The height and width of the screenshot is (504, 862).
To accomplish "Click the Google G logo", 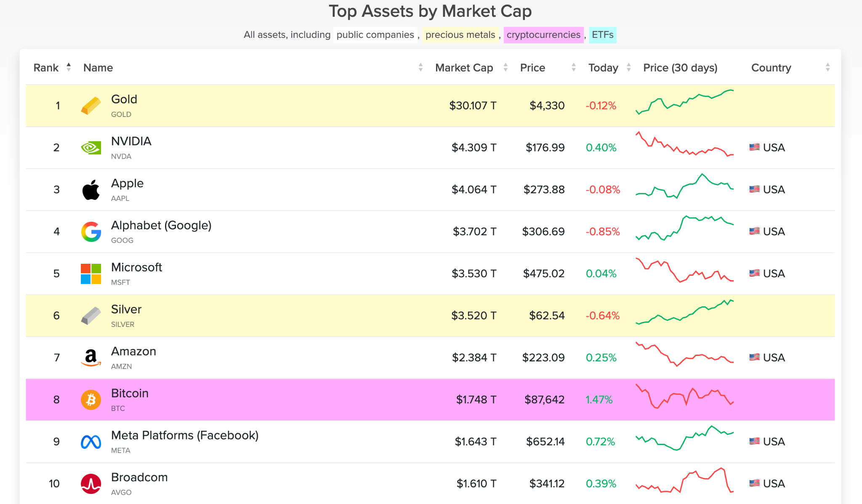I will coord(91,232).
